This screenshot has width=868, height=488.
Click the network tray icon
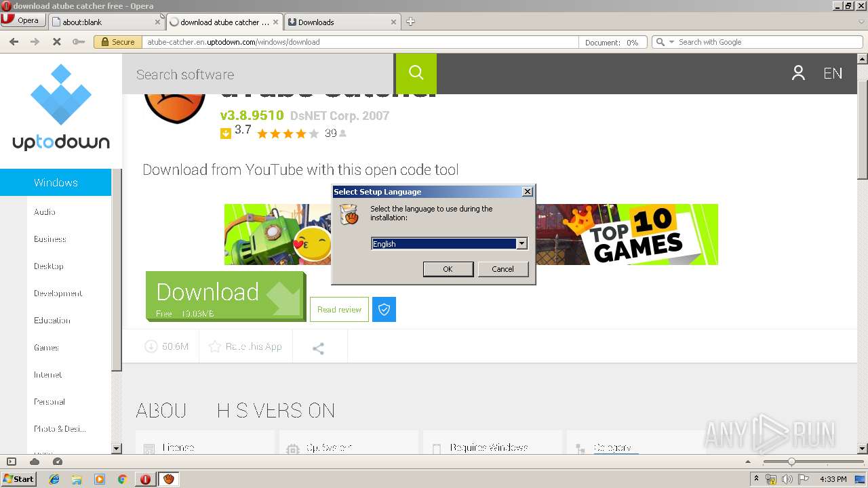771,479
